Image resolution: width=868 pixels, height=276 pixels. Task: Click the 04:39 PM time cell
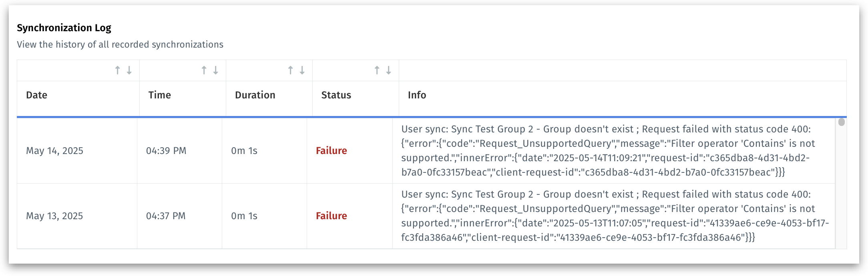[x=166, y=151]
